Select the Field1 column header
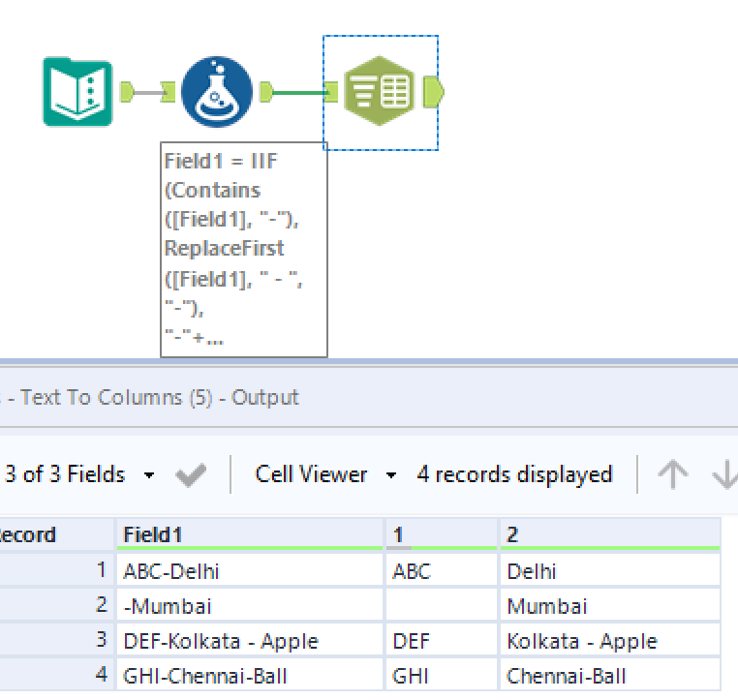 (x=249, y=534)
